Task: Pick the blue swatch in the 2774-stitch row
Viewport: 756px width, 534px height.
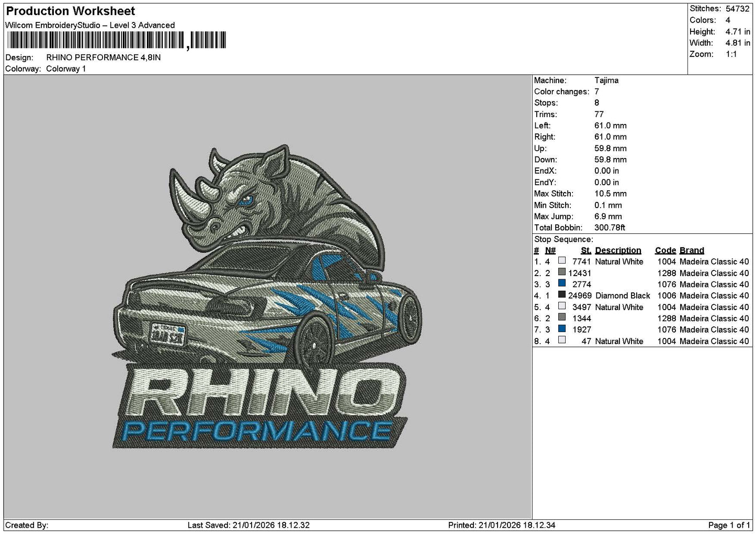Action: click(562, 283)
